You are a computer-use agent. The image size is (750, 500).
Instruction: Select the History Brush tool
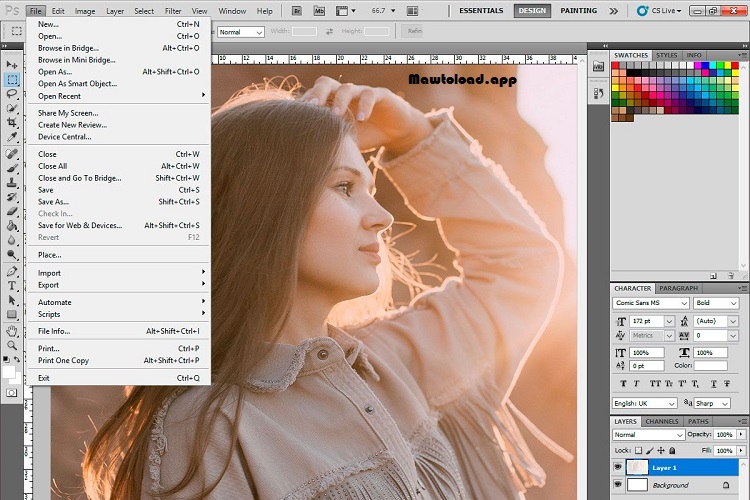pyautogui.click(x=12, y=197)
